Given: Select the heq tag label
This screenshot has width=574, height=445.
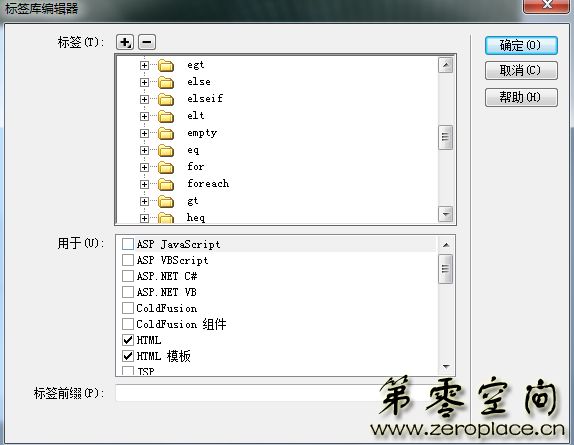Looking at the screenshot, I should tap(195, 218).
